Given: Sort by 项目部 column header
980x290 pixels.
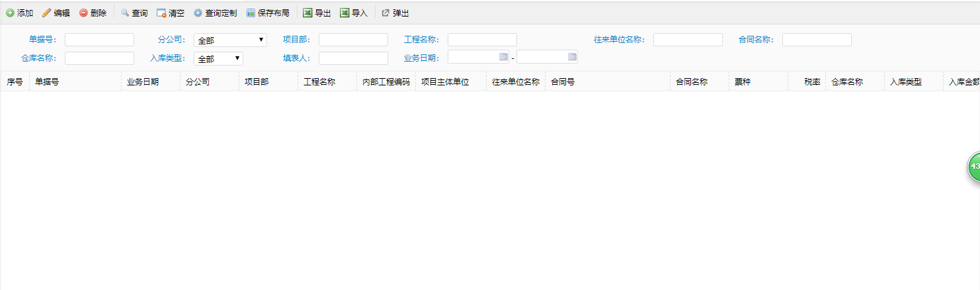Looking at the screenshot, I should (268, 82).
